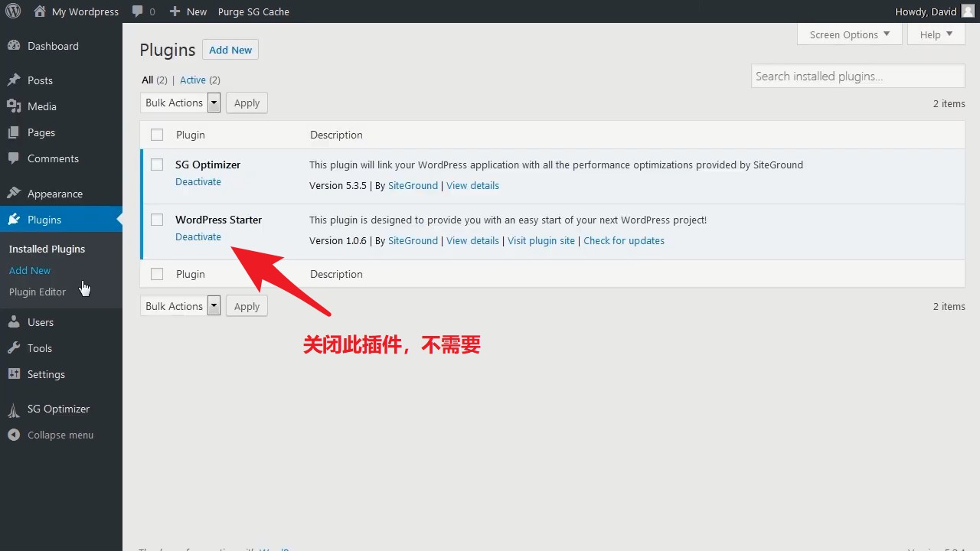This screenshot has height=551, width=980.
Task: Click Check for updates link
Action: pos(624,240)
